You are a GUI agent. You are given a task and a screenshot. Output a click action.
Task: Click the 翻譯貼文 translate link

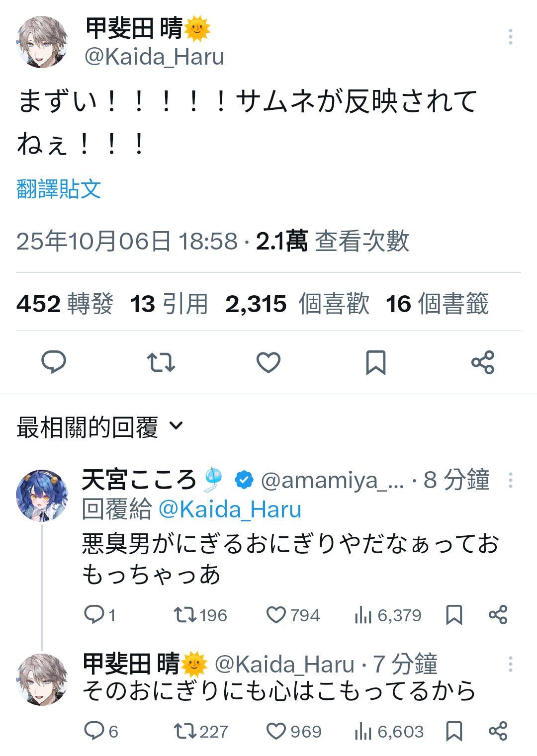[x=59, y=189]
